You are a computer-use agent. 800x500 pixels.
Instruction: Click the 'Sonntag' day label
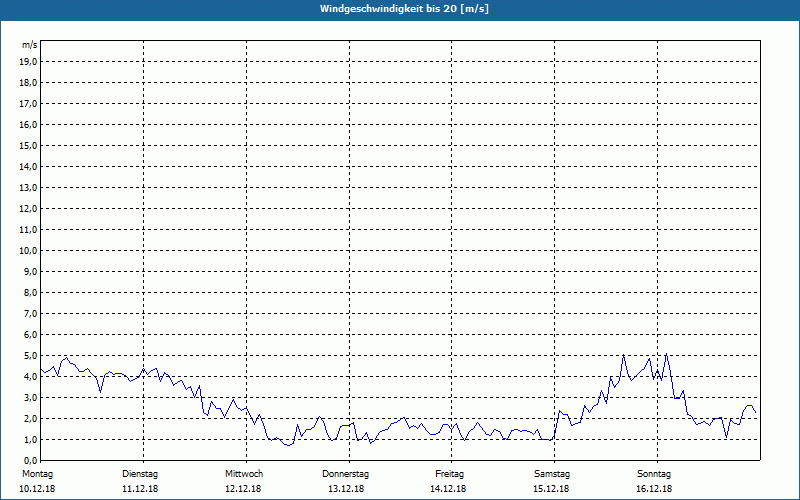coord(654,474)
